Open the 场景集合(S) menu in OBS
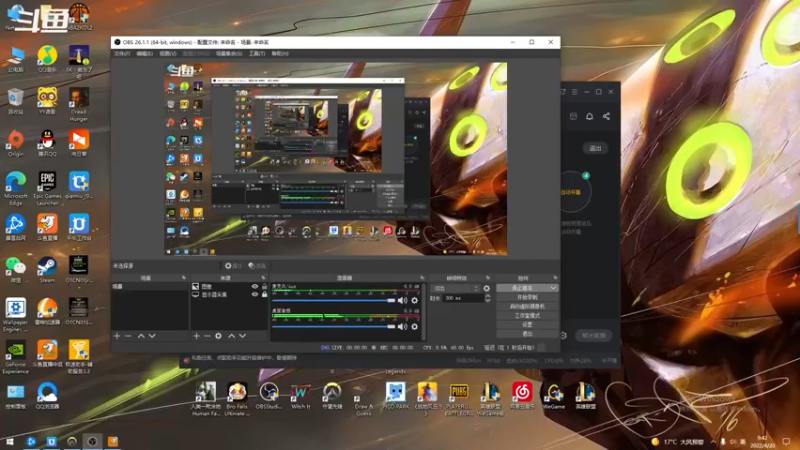Screen dimensions: 800x450 [x=229, y=54]
